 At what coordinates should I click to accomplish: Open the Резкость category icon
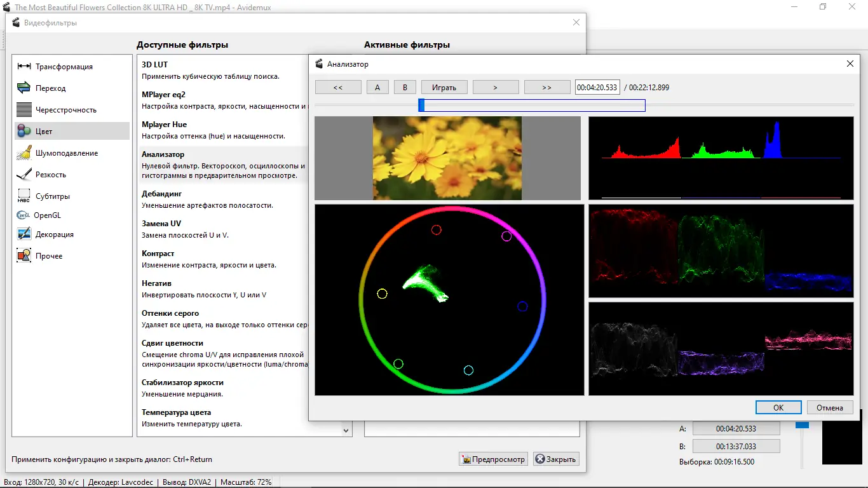pos(24,175)
